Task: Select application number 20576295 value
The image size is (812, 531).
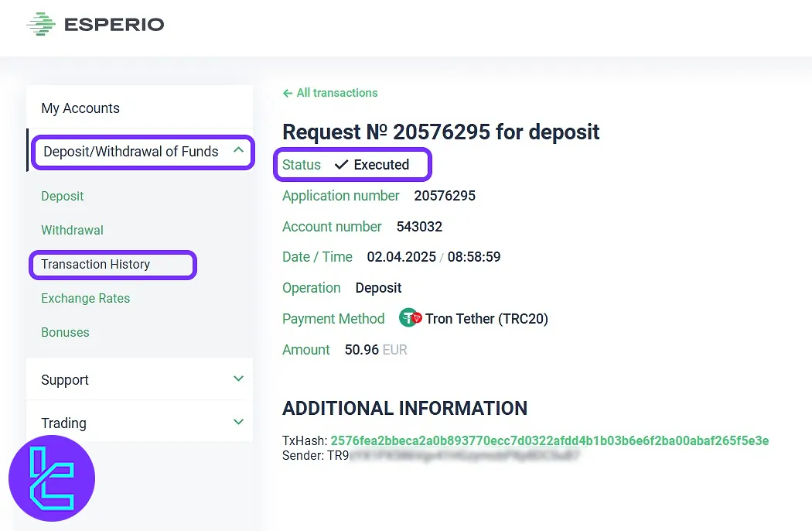Action: (445, 196)
